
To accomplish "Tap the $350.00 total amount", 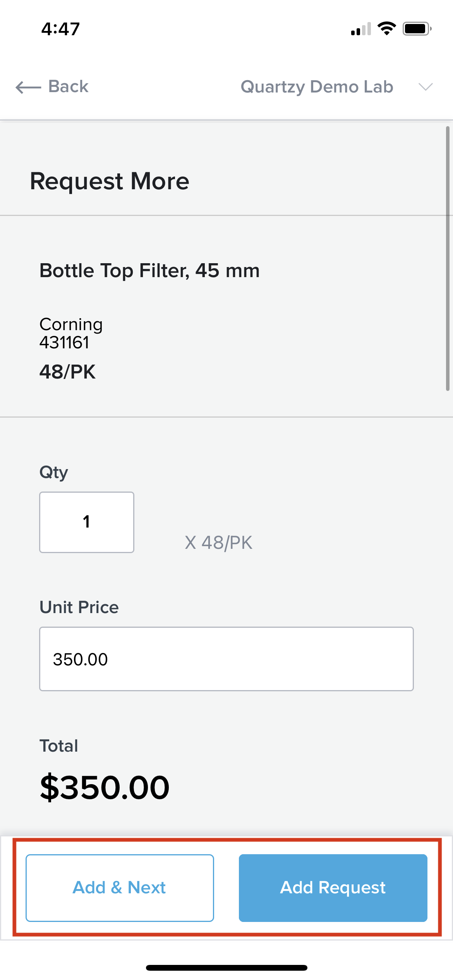I will (x=105, y=787).
